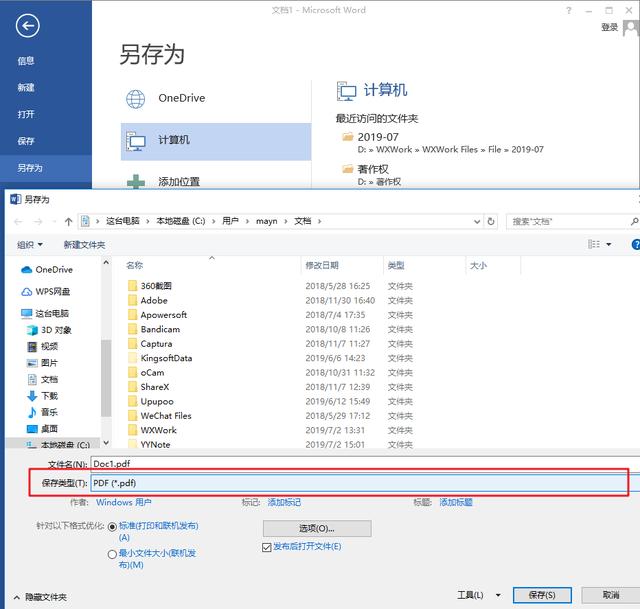The image size is (640, 609).
Task: Click the Bandicam folder
Action: 154,329
